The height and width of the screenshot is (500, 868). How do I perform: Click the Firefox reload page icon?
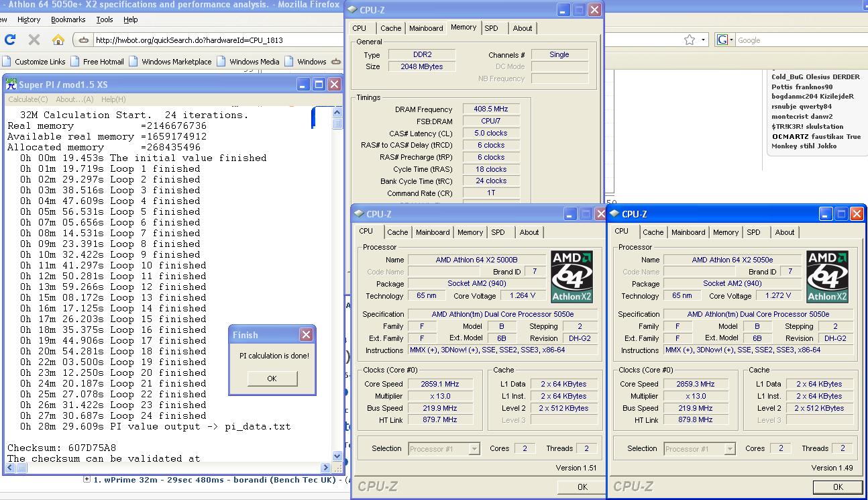click(x=9, y=40)
